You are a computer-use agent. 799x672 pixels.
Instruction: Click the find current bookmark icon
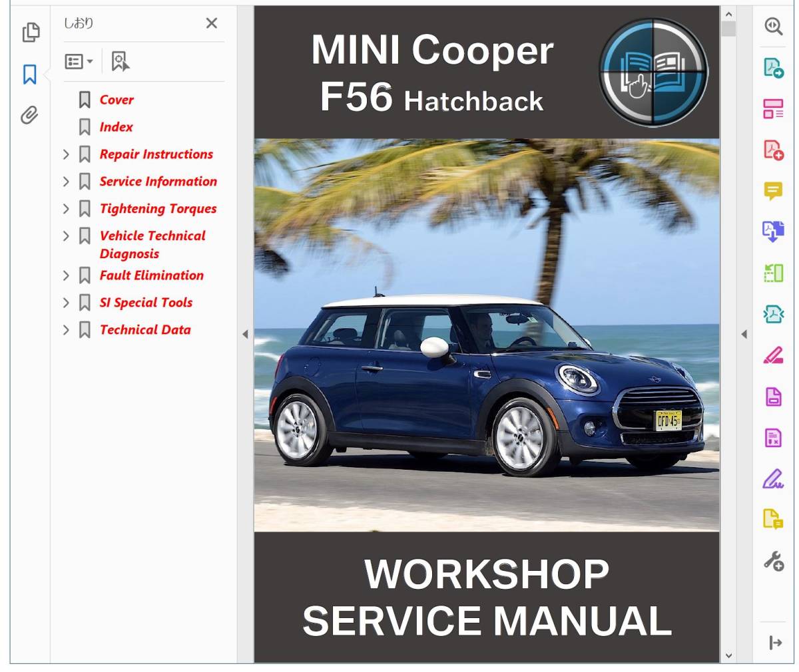(x=120, y=61)
